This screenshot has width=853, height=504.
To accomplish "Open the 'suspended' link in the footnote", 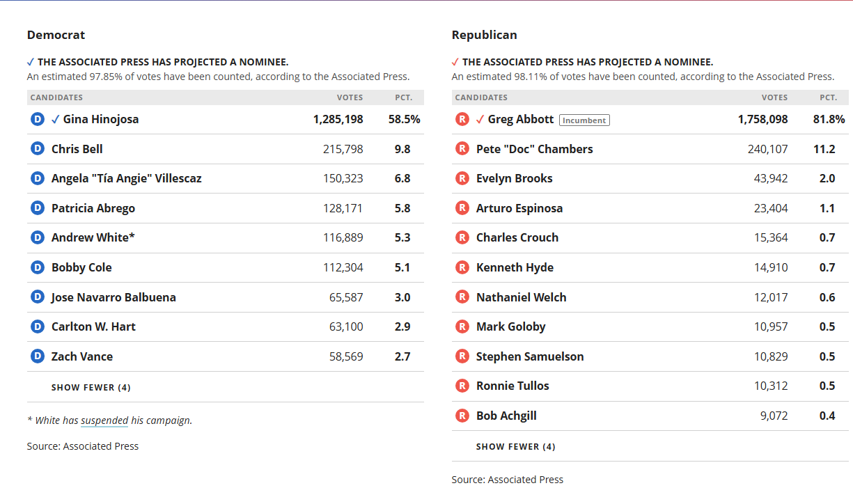I will pos(104,420).
